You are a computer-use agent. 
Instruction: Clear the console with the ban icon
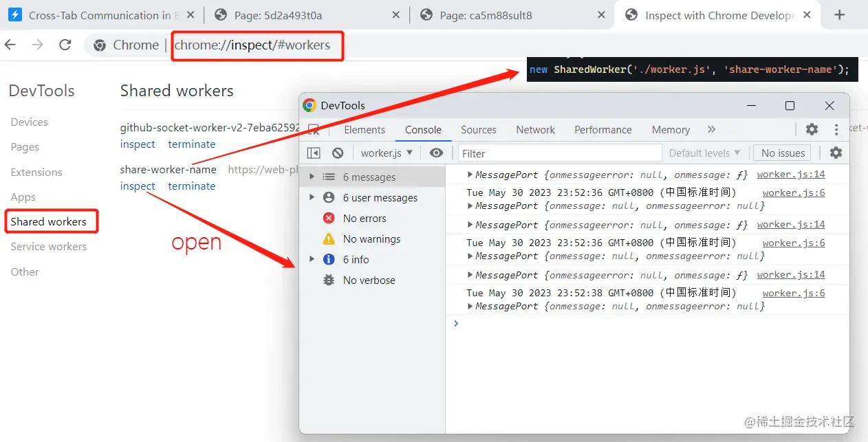click(x=337, y=153)
